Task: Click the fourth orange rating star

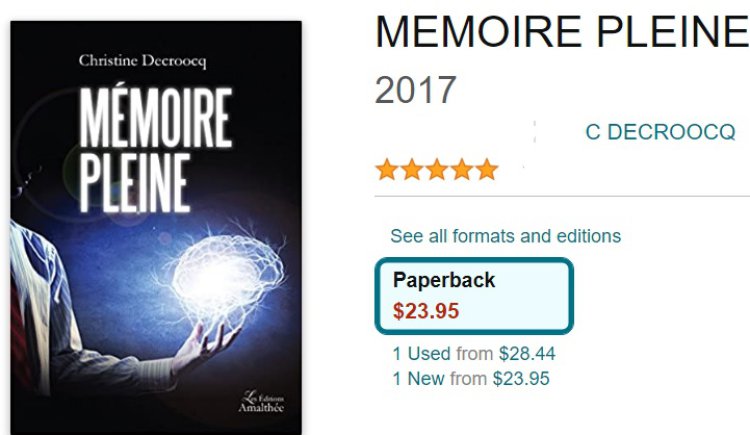Action: click(462, 170)
